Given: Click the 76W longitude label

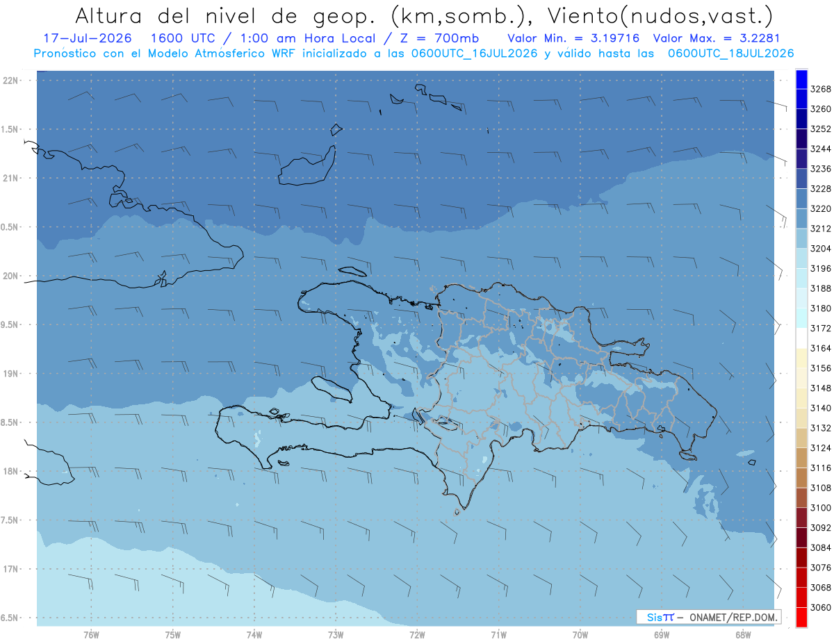Looking at the screenshot, I should [x=91, y=634].
